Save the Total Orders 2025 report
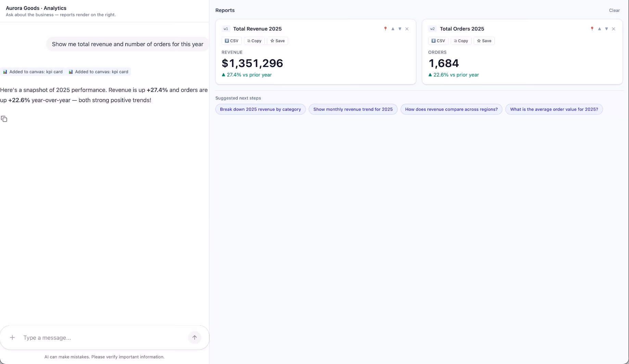Image resolution: width=629 pixels, height=364 pixels. coord(484,41)
